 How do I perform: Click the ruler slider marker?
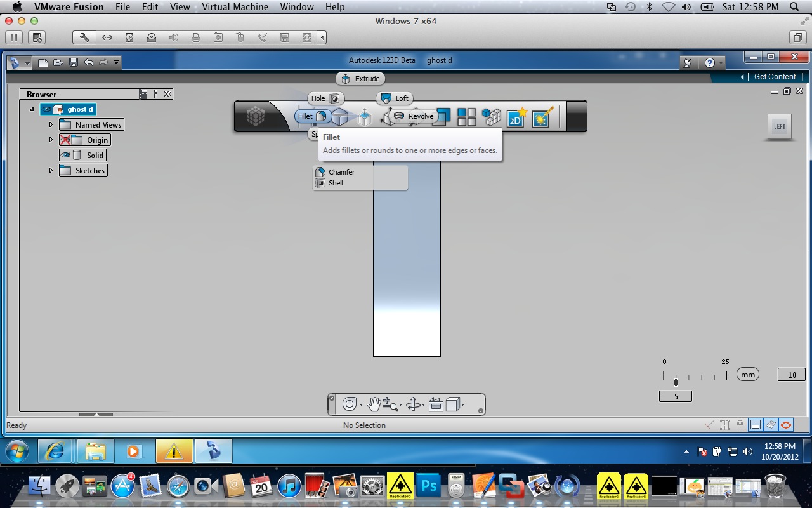676,382
